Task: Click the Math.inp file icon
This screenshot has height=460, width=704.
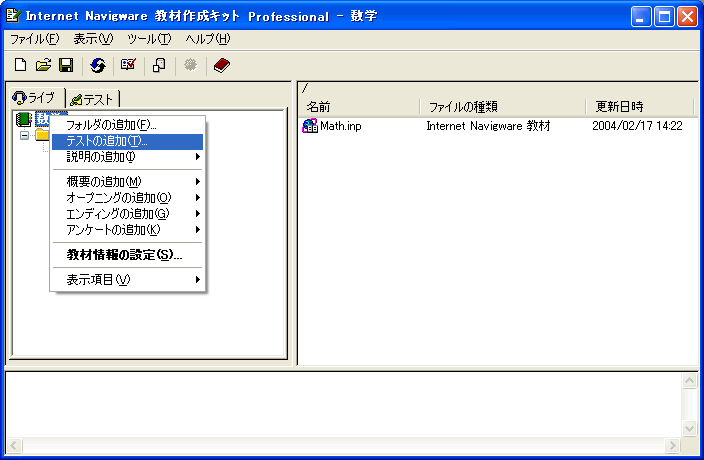Action: click(310, 126)
